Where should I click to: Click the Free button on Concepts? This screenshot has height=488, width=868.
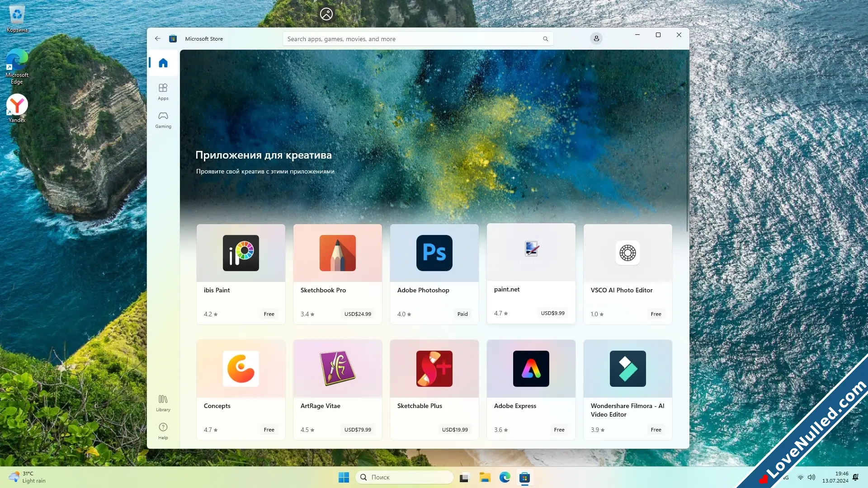(x=269, y=430)
